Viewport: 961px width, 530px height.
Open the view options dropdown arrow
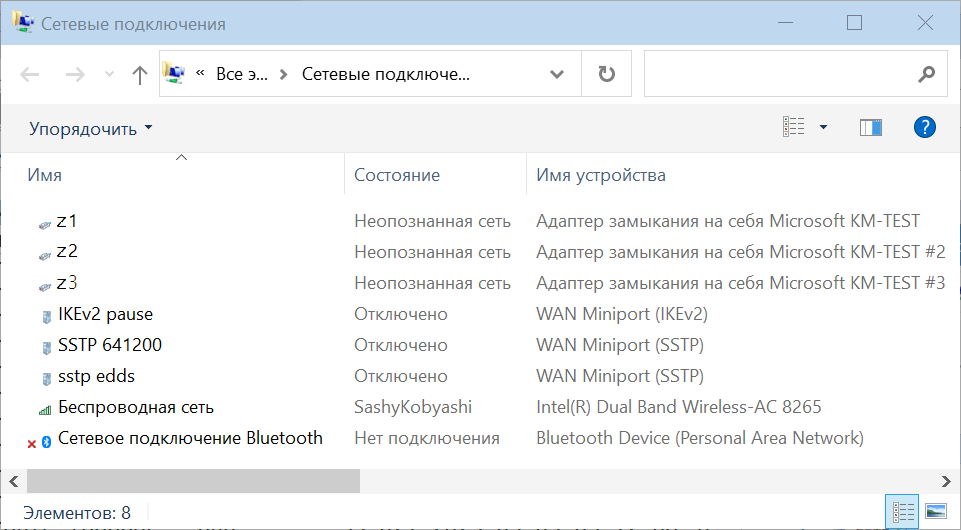(823, 127)
